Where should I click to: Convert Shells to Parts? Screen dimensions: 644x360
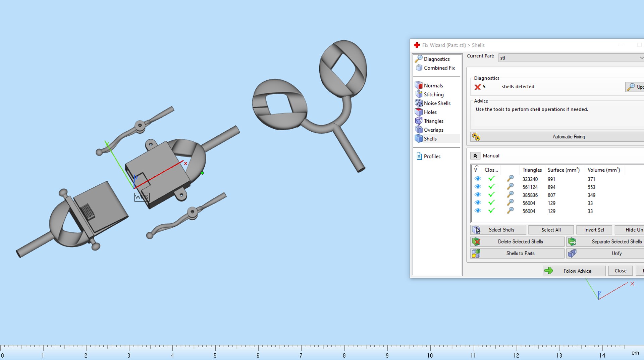click(517, 253)
